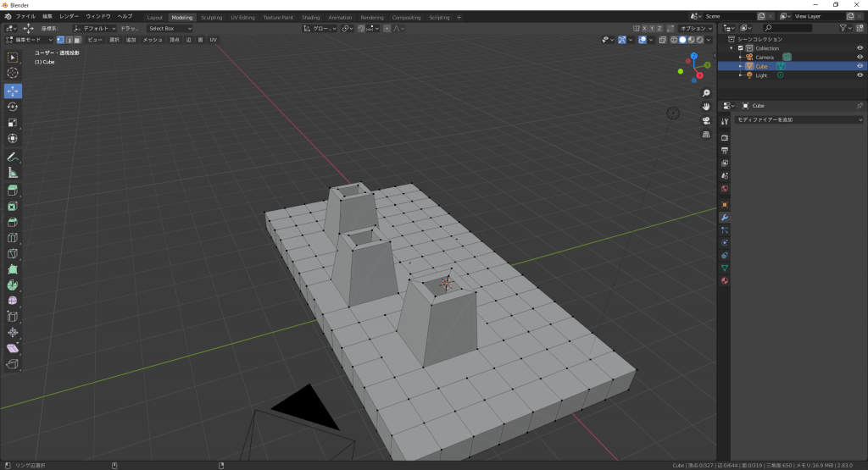Hide the Light object in outliner
The width and height of the screenshot is (868, 470).
[x=860, y=75]
